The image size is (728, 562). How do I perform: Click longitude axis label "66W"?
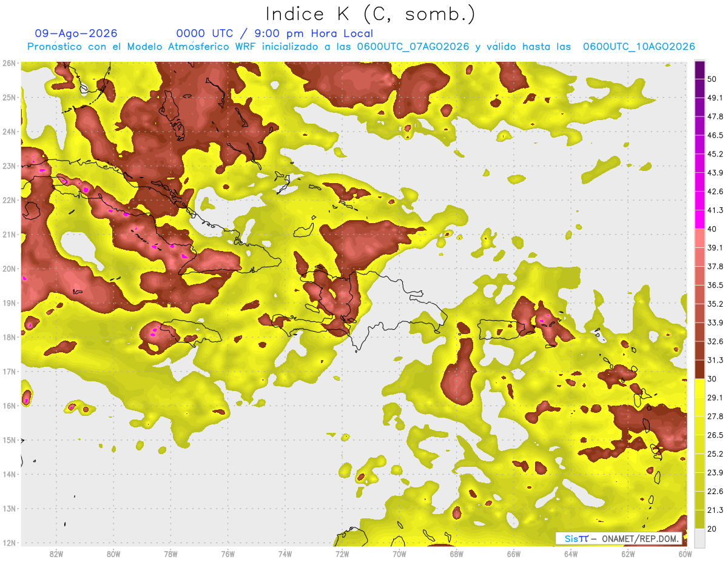(x=514, y=554)
